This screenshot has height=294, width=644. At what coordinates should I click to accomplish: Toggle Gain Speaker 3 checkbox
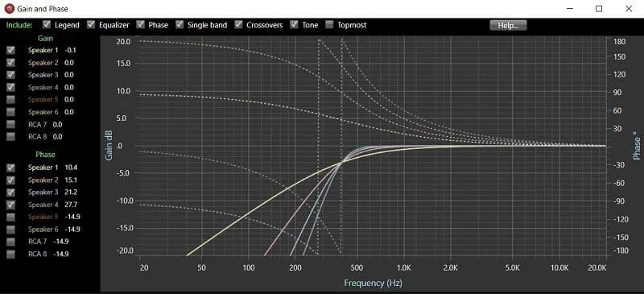tap(10, 75)
